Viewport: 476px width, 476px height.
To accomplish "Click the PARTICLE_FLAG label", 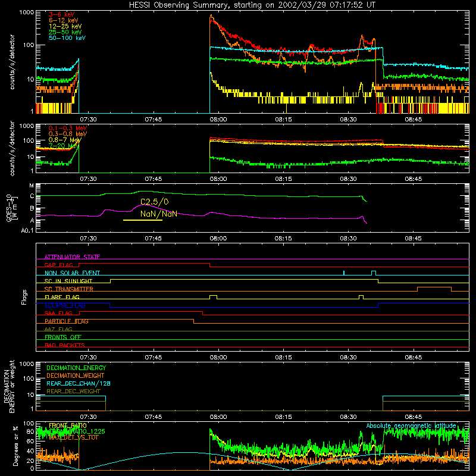I will 67,321.
